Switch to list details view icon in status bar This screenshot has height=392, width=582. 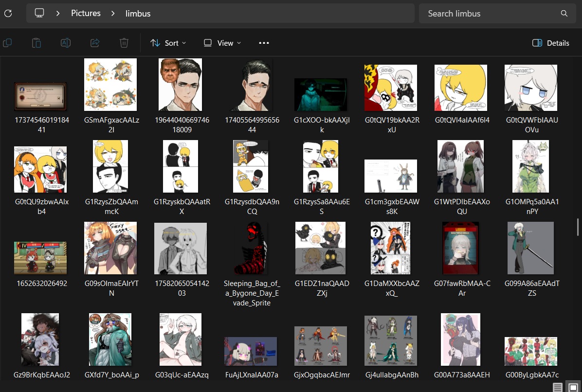click(x=558, y=387)
